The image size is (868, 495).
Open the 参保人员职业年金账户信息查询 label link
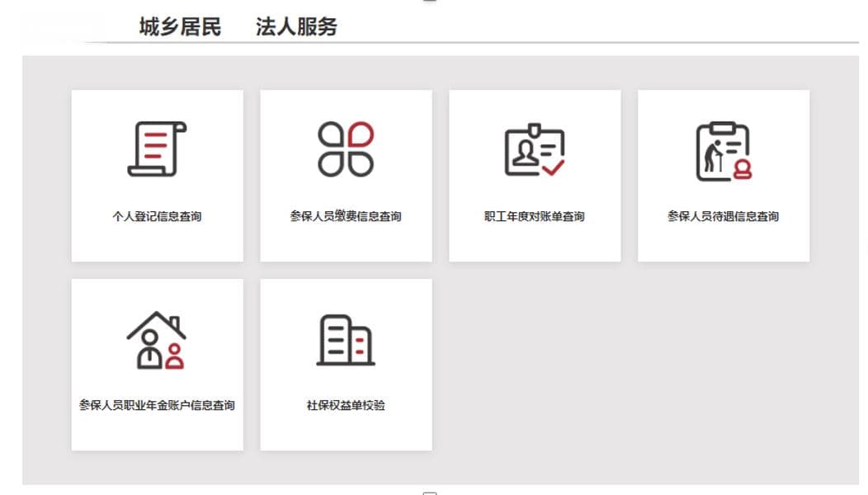tap(158, 405)
